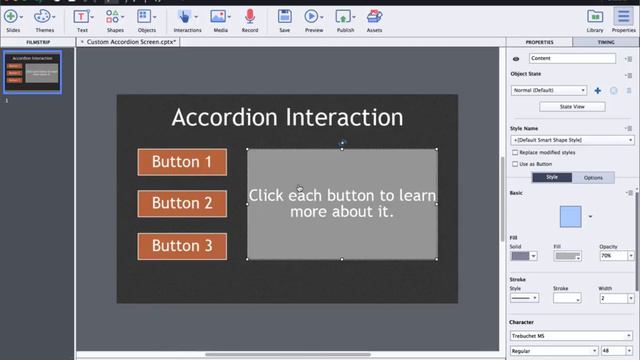Viewport: 640px width, 360px height.
Task: Click the rotation handle above the content box
Action: tap(342, 142)
